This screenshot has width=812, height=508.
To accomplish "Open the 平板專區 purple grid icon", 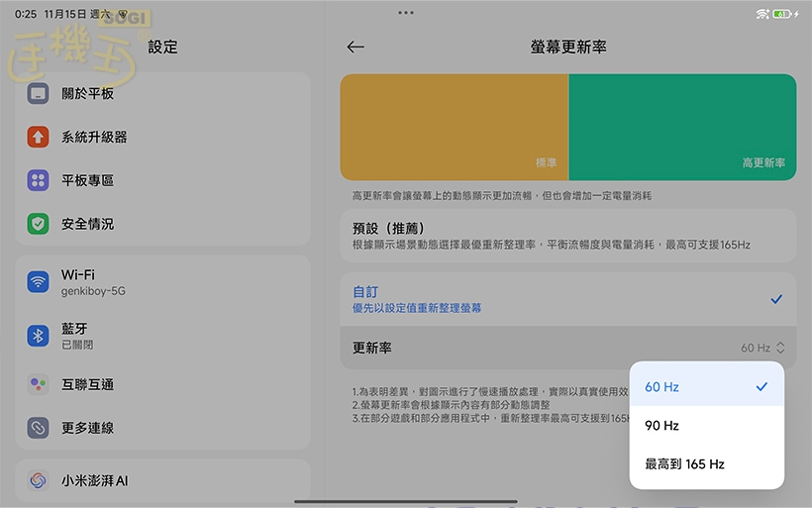I will [x=38, y=181].
